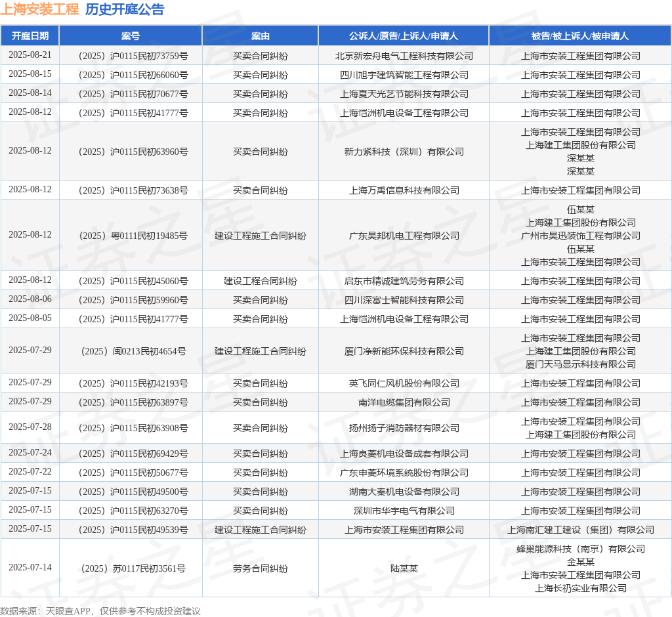Click plaintiff 南洋电缆集团有限公司

tap(404, 402)
